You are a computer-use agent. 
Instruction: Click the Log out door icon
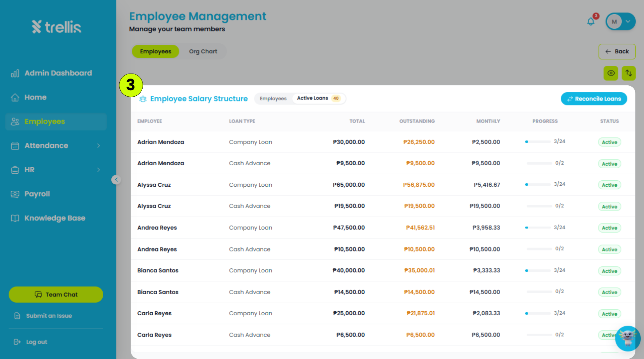pos(17,342)
